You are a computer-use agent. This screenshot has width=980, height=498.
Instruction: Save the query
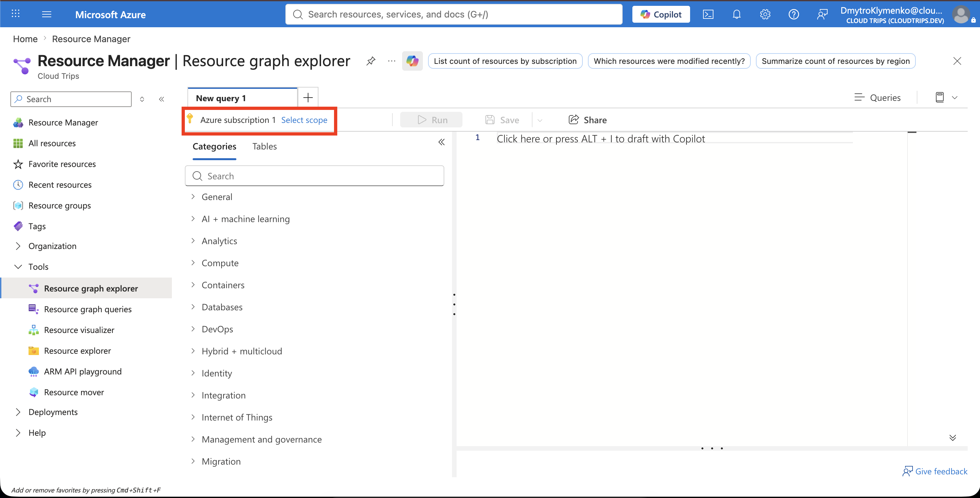click(502, 120)
